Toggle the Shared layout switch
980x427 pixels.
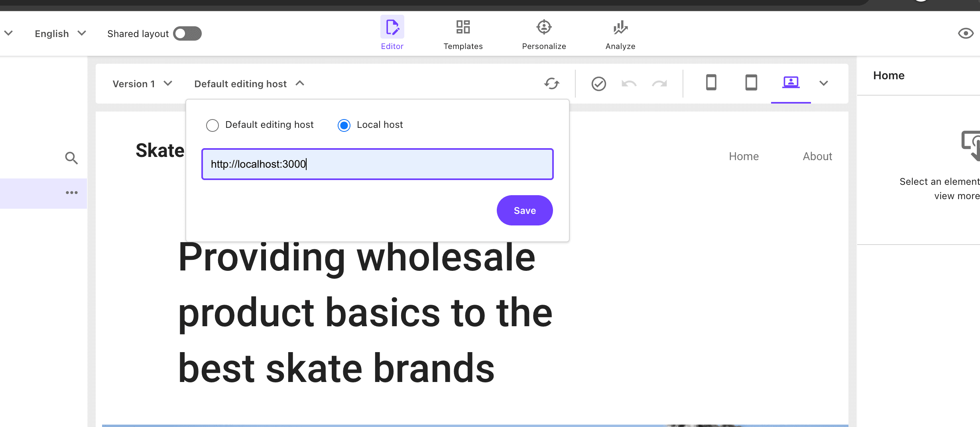(187, 34)
